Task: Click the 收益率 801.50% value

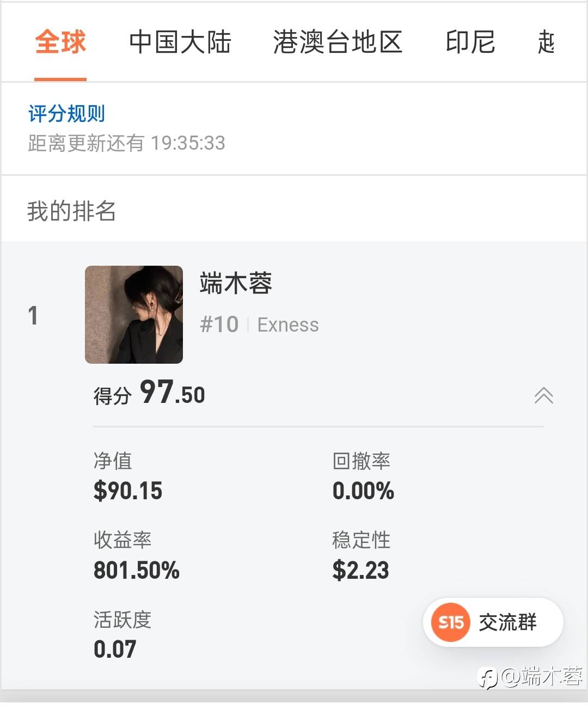Action: pyautogui.click(x=137, y=570)
